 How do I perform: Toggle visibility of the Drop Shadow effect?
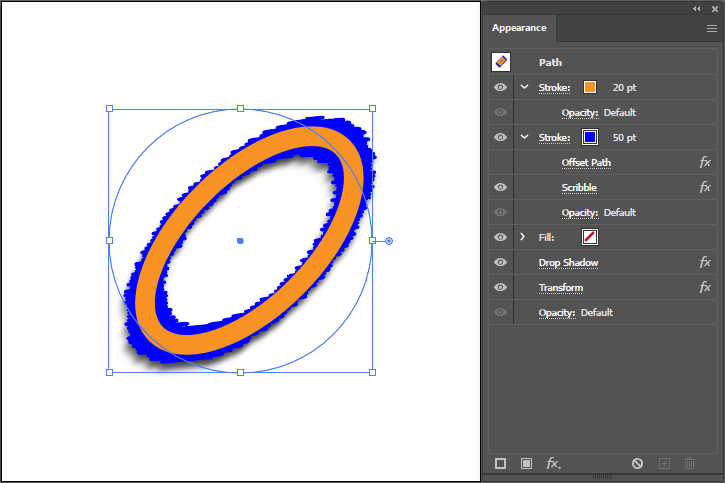coord(501,262)
